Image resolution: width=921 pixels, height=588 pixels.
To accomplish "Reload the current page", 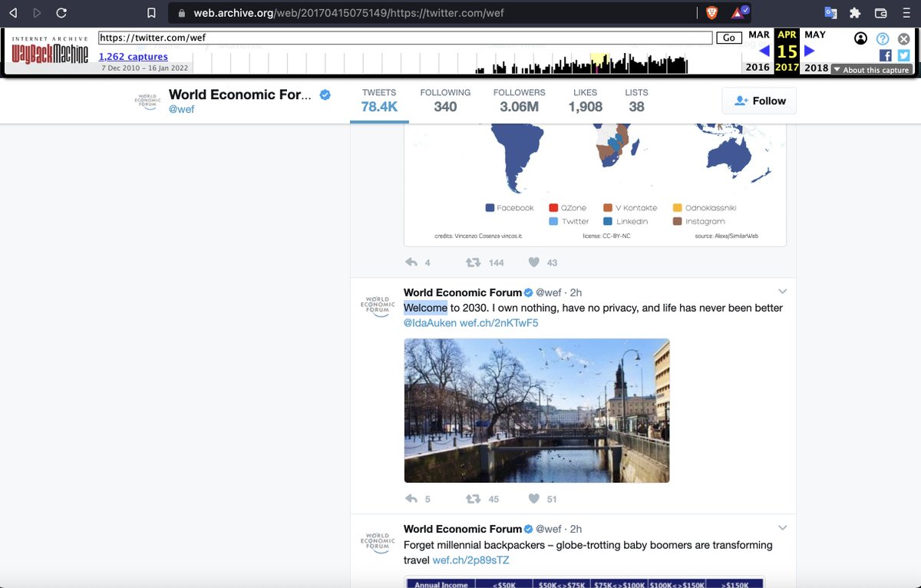I will 61,13.
